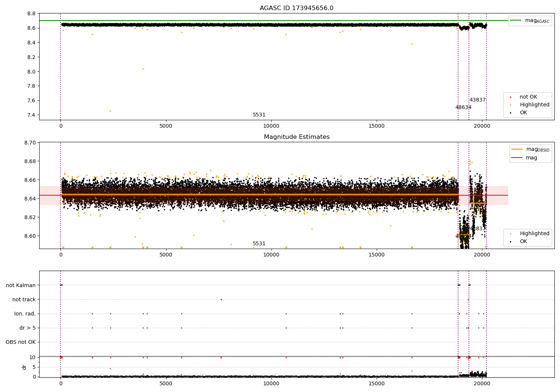560x392 pixels.
Task: Click the green mag AGASC legend line
Action: (516, 21)
